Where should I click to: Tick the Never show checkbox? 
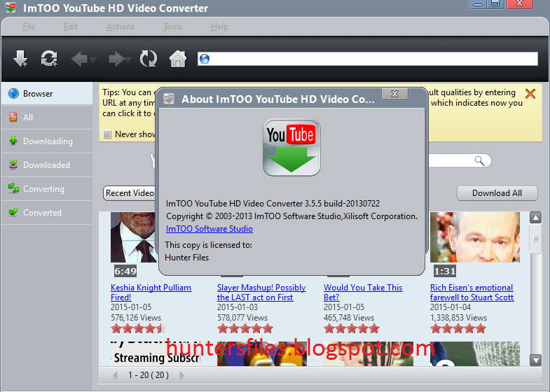point(107,134)
